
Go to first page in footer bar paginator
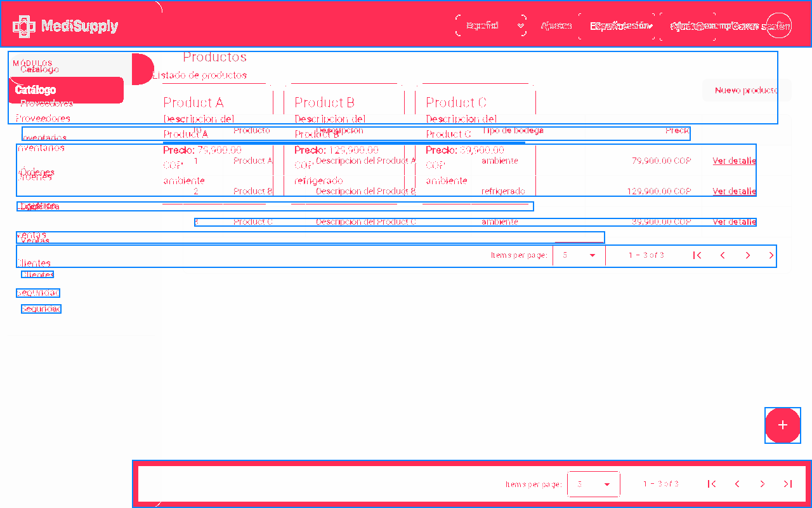pos(712,484)
